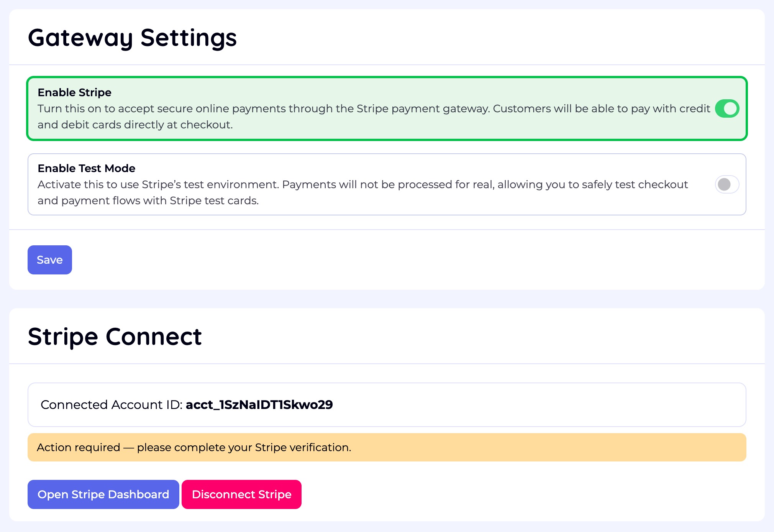
Task: Click the Stripe Connect heading
Action: [115, 337]
